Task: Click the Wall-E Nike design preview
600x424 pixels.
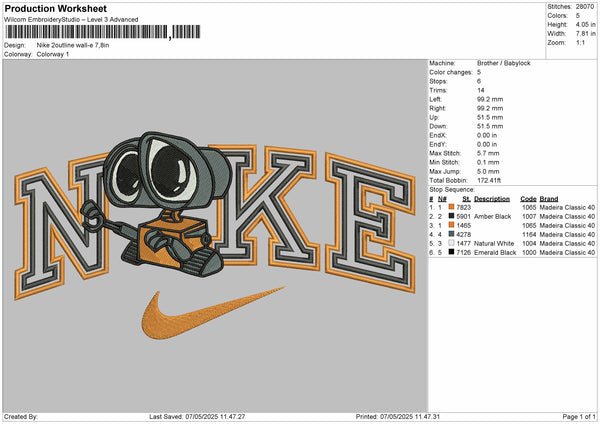Action: 215,236
